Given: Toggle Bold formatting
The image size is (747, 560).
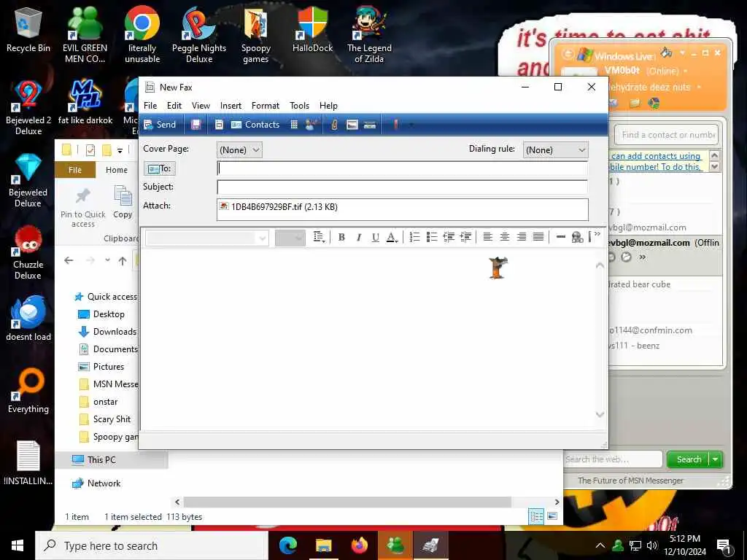Looking at the screenshot, I should 341,237.
